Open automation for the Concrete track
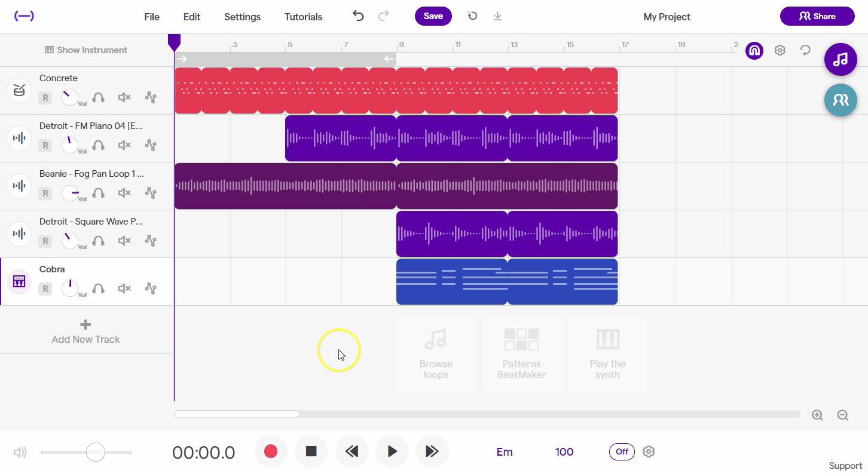The width and height of the screenshot is (868, 473). (x=151, y=97)
